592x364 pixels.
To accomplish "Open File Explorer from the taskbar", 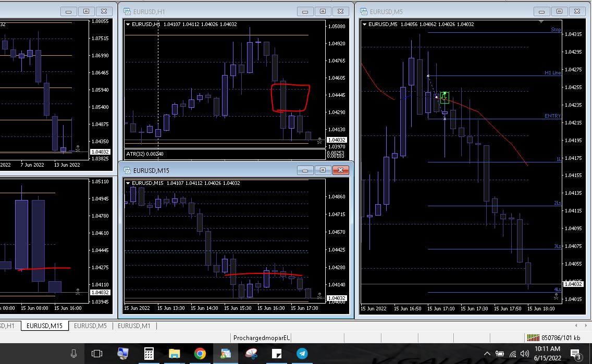I will [174, 354].
